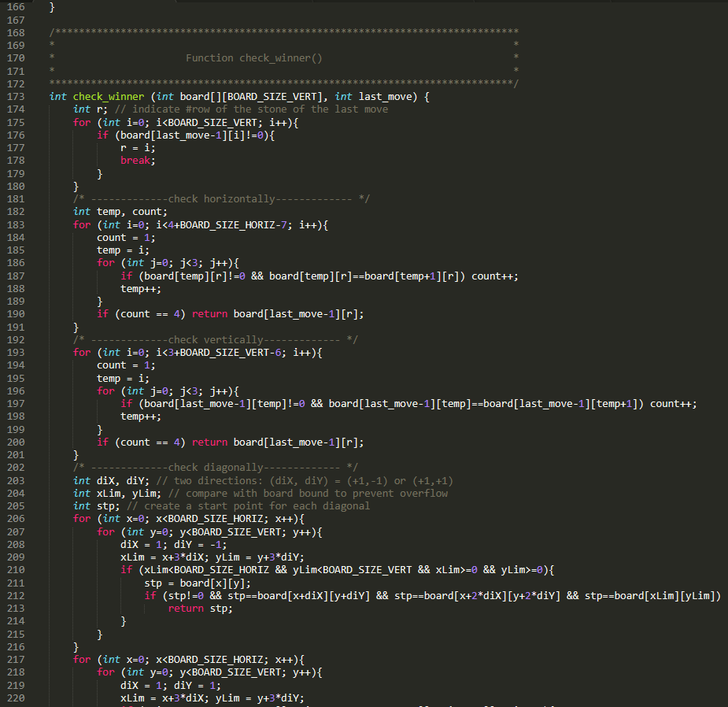Screen dimensions: 728x707
Task: Click 'temp = i;' on line 195
Action: coord(123,378)
